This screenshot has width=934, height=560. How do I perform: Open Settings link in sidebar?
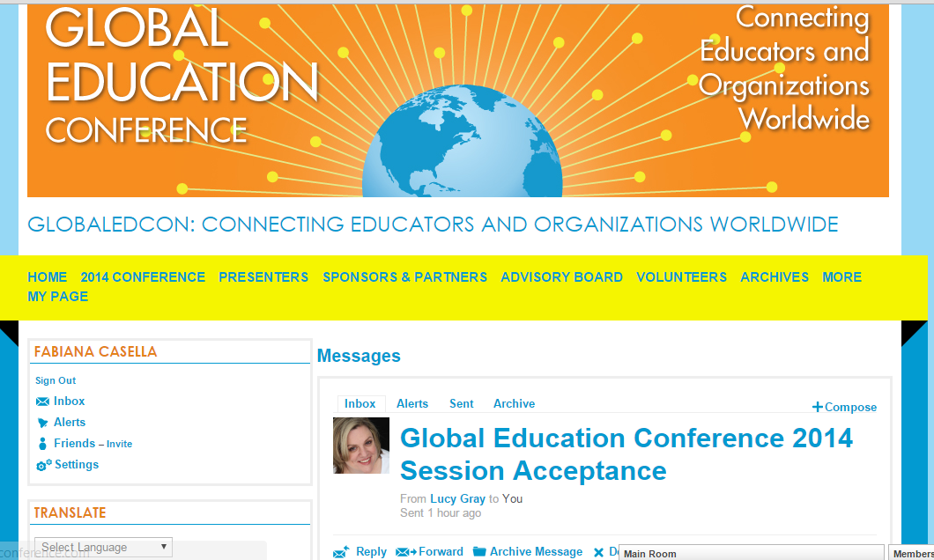tap(77, 464)
